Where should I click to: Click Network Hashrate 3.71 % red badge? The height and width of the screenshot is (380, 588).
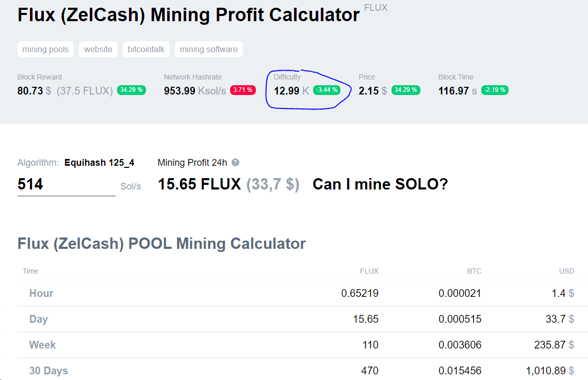[x=242, y=90]
